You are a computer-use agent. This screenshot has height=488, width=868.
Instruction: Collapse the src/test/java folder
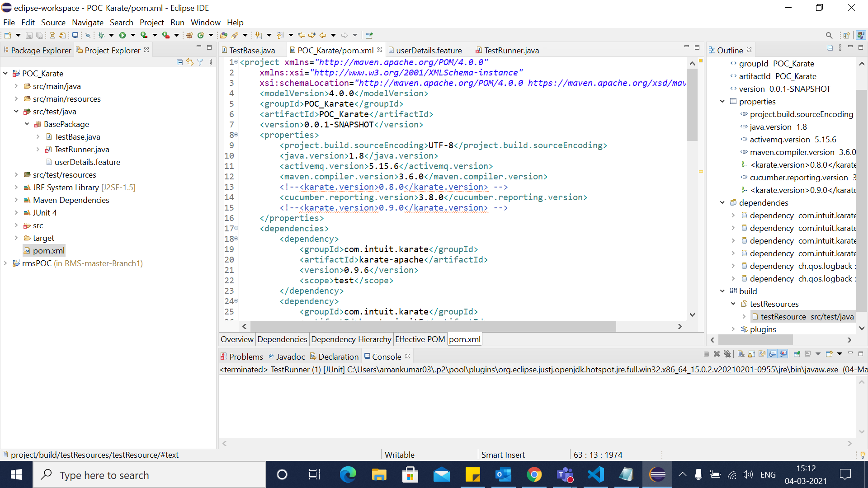click(x=17, y=111)
